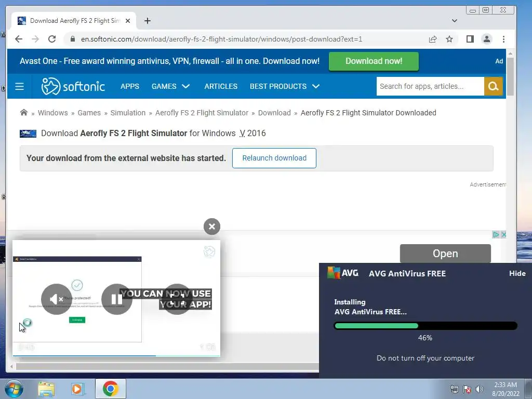Open the Download breadcrumb link
This screenshot has width=532, height=399.
click(274, 113)
